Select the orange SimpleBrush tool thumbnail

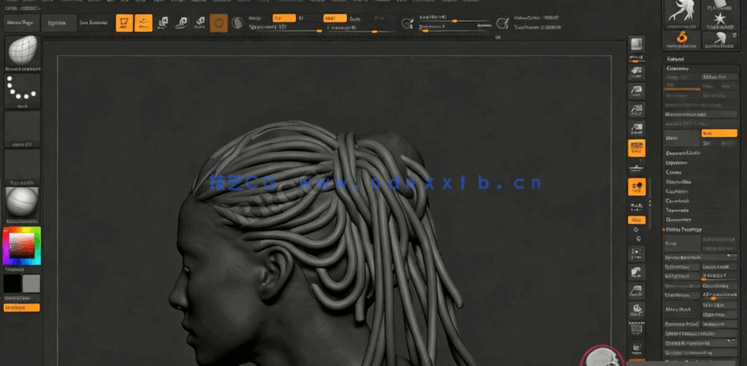(682, 40)
